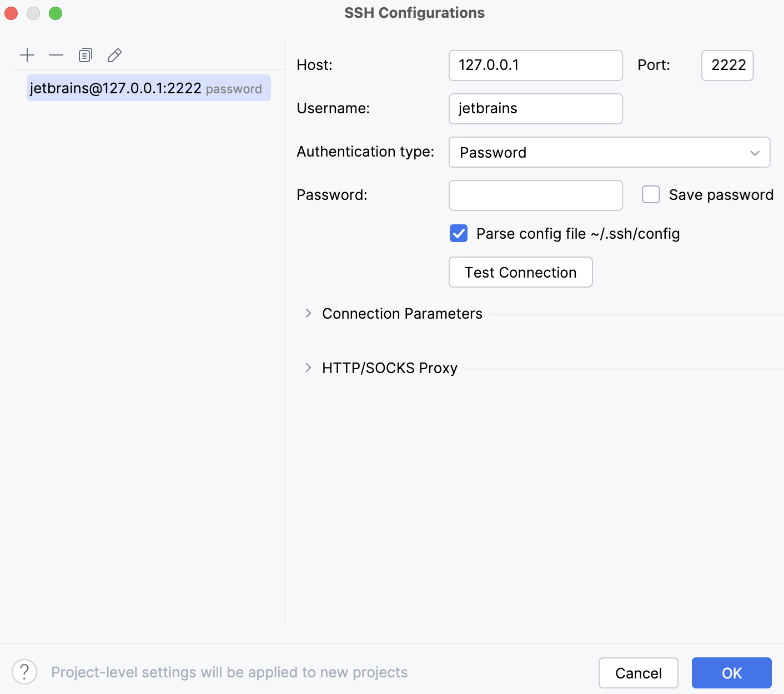Open the Authentication type dropdown
784x694 pixels.
pyautogui.click(x=609, y=152)
